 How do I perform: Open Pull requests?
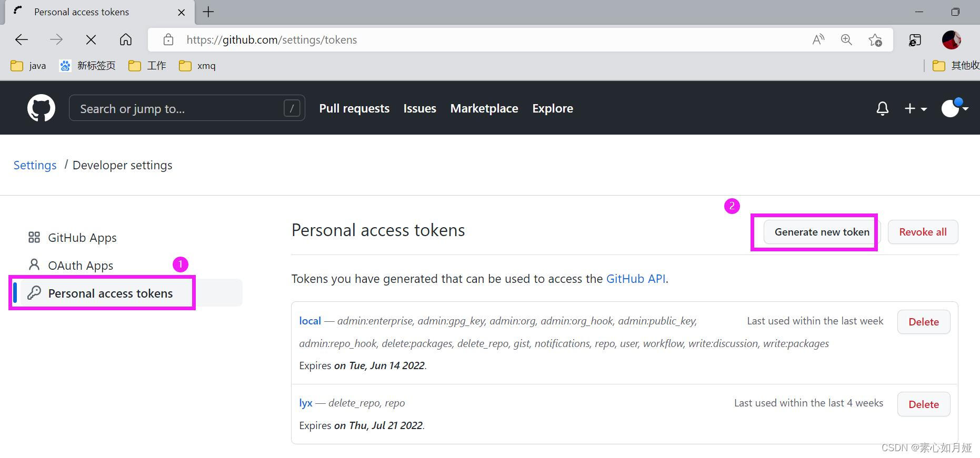coord(354,108)
